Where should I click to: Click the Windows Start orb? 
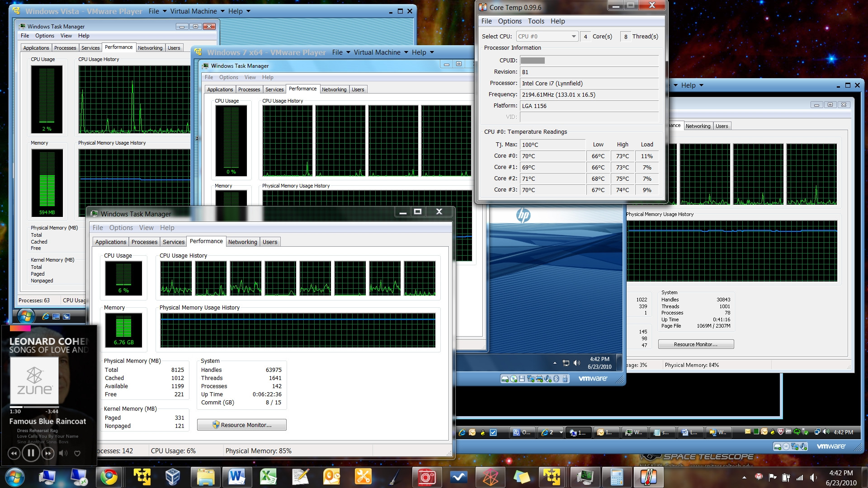point(15,477)
